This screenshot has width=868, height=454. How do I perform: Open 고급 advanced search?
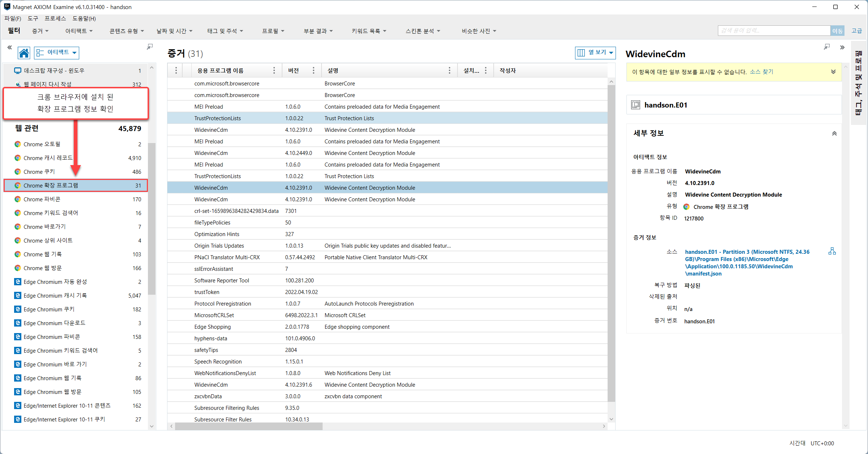click(x=856, y=31)
